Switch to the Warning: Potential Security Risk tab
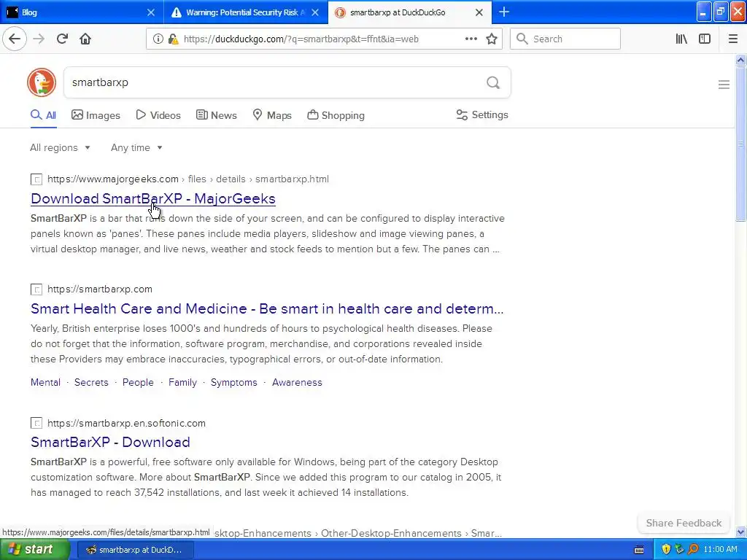This screenshot has height=560, width=747. pos(245,12)
